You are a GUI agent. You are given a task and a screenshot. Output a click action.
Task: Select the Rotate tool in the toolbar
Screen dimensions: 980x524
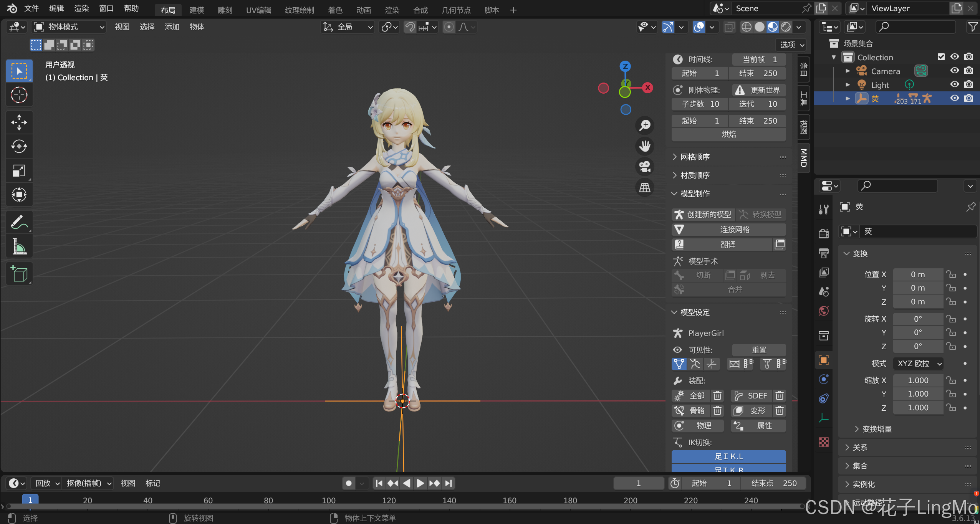tap(19, 146)
